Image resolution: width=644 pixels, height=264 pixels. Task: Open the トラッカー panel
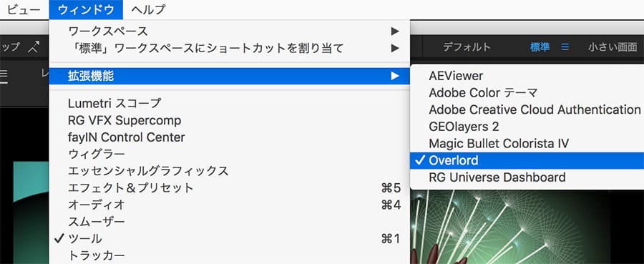pos(229,255)
